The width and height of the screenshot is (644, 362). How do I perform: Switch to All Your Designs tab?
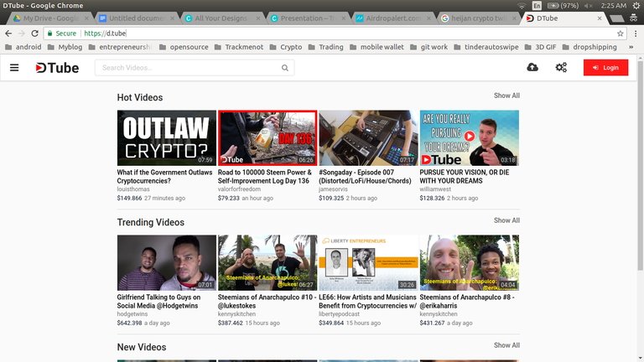(x=222, y=18)
